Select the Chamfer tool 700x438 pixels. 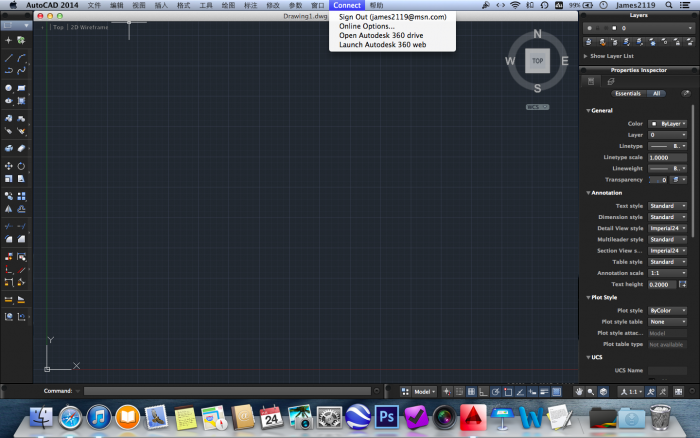21,239
